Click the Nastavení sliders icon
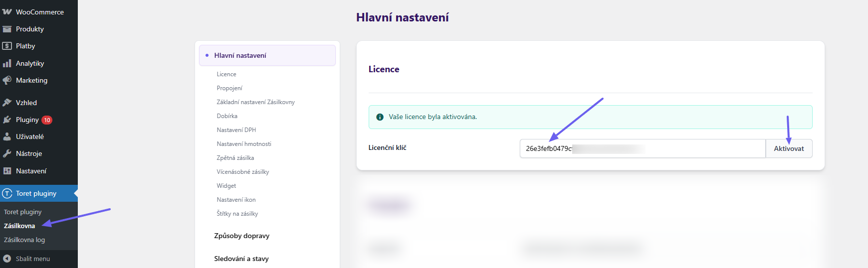 click(x=7, y=171)
